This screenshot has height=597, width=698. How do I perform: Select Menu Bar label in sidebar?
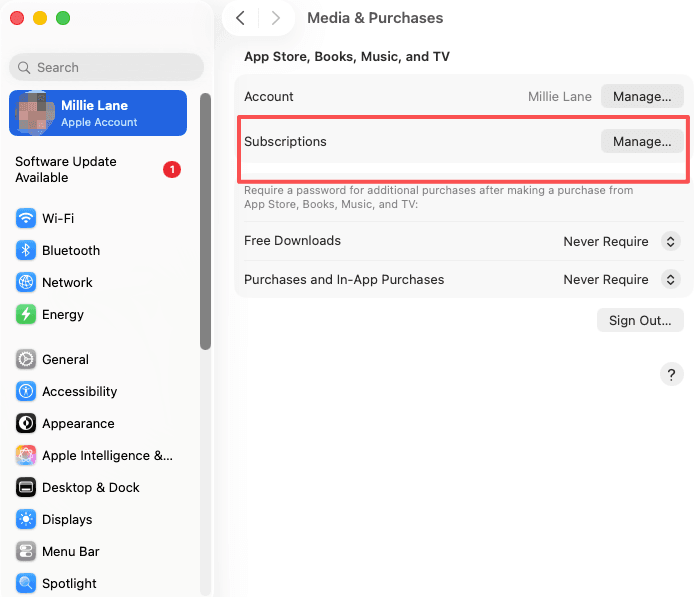[x=71, y=552]
